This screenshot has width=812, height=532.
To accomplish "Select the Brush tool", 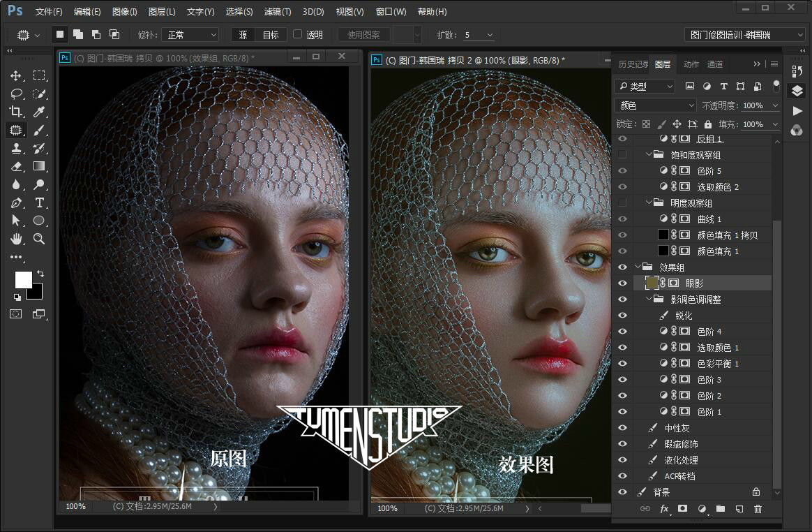I will pos(39,130).
